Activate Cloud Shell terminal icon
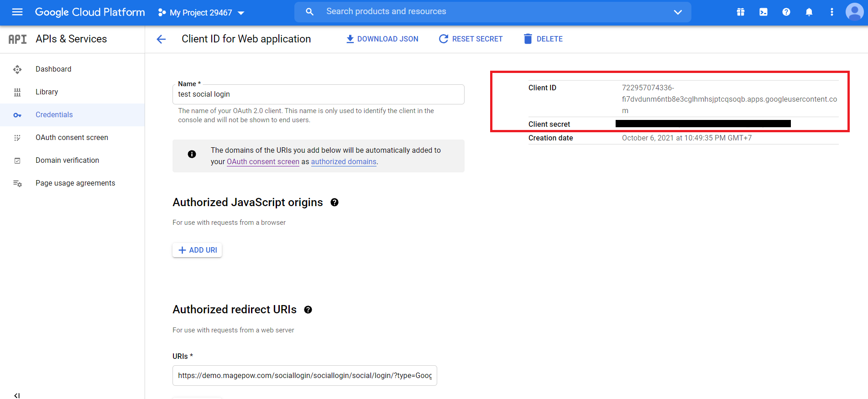Image resolution: width=868 pixels, height=399 pixels. [763, 12]
